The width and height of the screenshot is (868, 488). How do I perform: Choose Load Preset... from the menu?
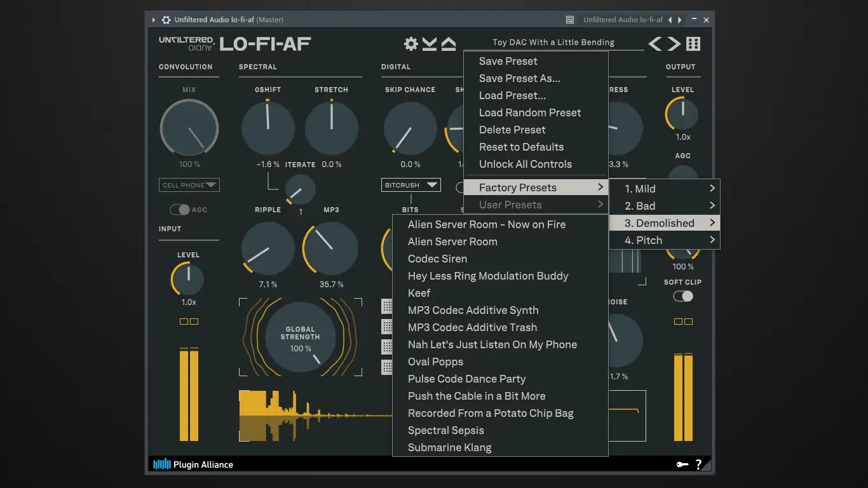click(x=536, y=95)
